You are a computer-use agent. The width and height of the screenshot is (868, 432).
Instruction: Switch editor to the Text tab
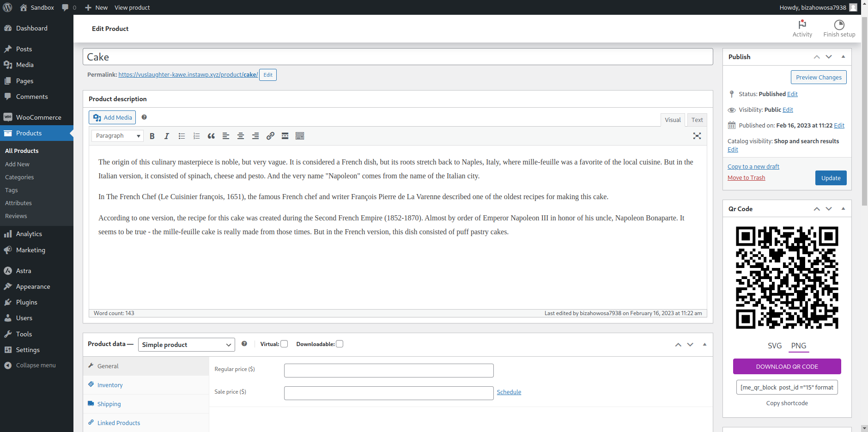(x=697, y=120)
